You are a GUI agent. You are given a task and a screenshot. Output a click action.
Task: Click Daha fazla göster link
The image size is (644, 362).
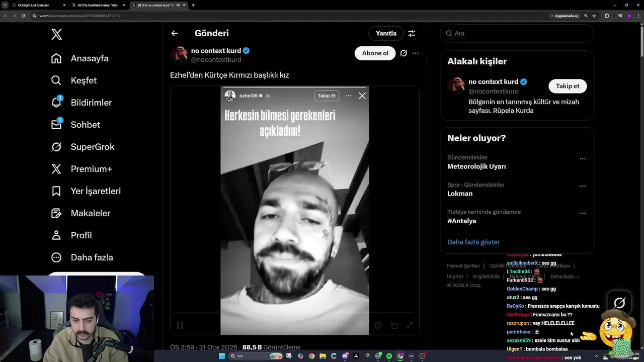pyautogui.click(x=473, y=242)
